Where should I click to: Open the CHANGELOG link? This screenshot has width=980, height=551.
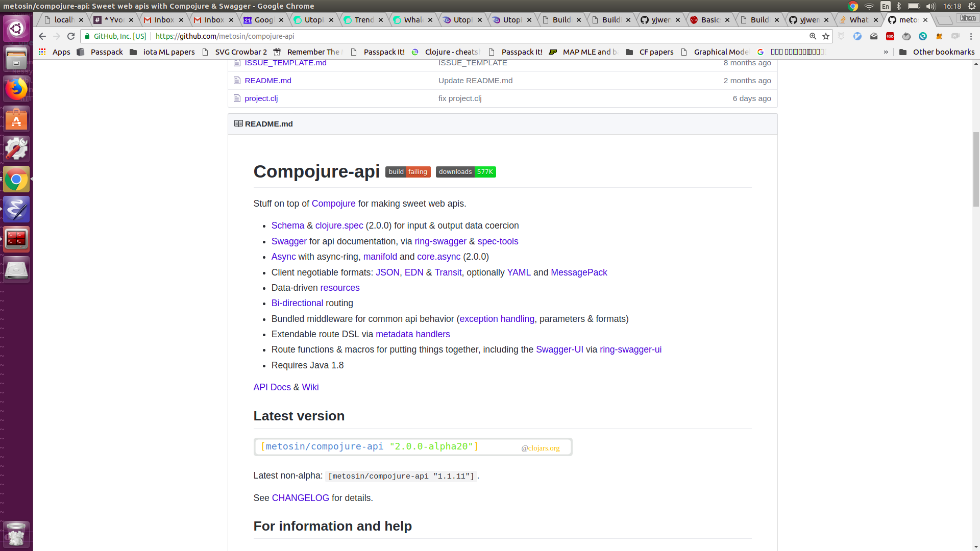300,498
